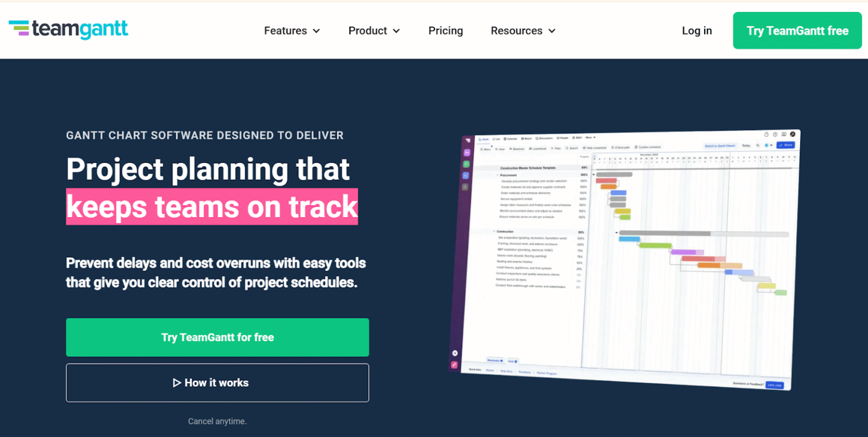The width and height of the screenshot is (868, 437).
Task: Click the Construction 55% progress indicator
Action: coord(581,232)
